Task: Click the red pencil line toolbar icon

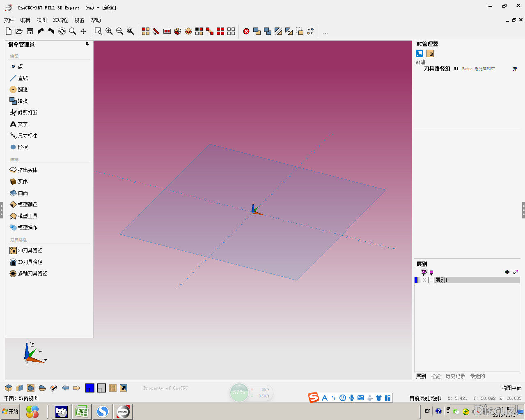Action: tap(156, 31)
